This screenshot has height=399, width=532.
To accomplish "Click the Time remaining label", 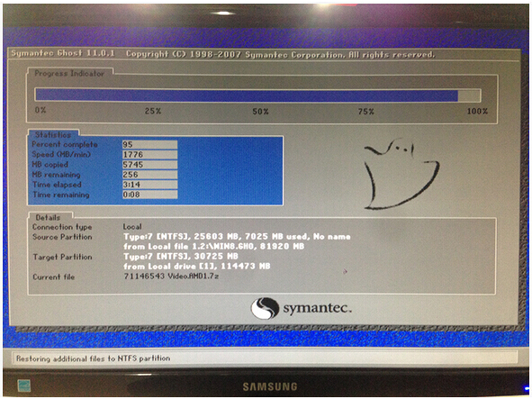I will [61, 195].
